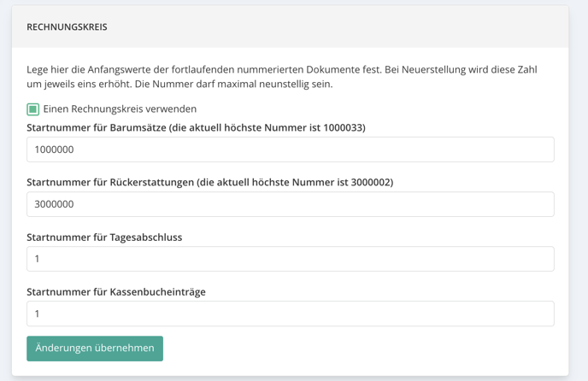Click the RECHNUNGSKREIS section heading
This screenshot has width=588, height=381.
67,27
